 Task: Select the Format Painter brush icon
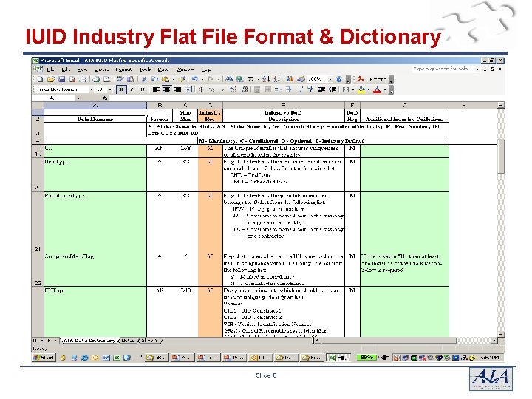pyautogui.click(x=183, y=79)
